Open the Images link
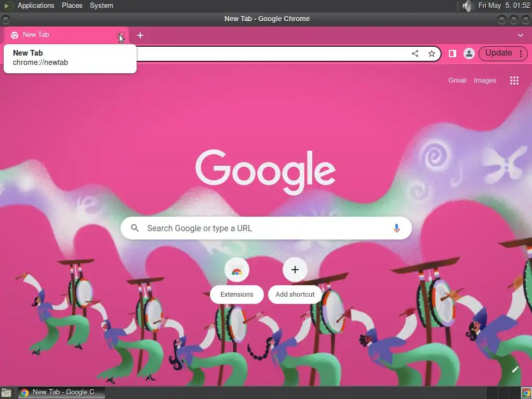532x399 pixels. (x=485, y=81)
